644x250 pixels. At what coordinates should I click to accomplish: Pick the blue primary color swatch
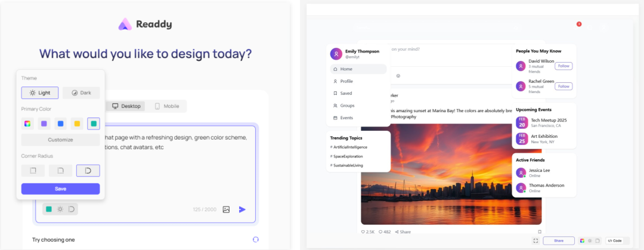(x=60, y=124)
